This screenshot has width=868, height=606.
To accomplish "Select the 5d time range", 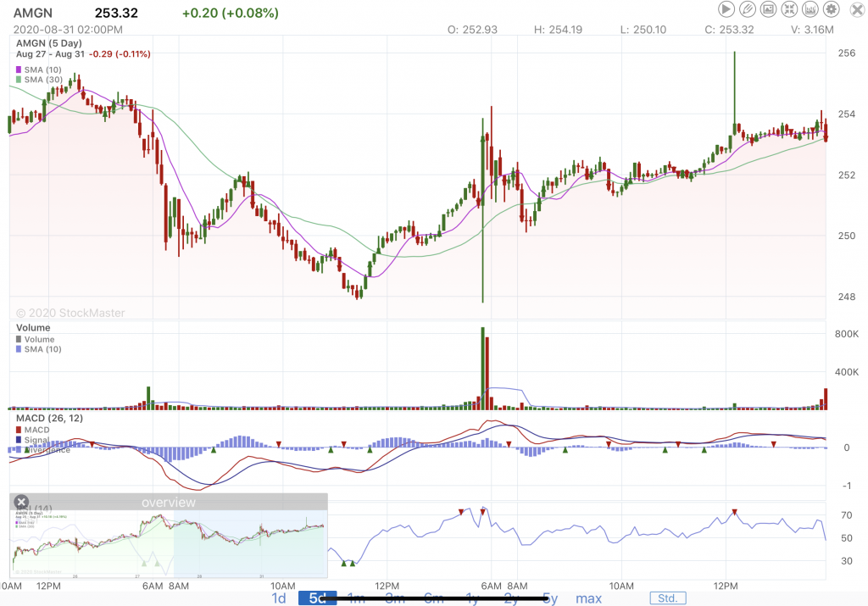I will click(x=317, y=598).
